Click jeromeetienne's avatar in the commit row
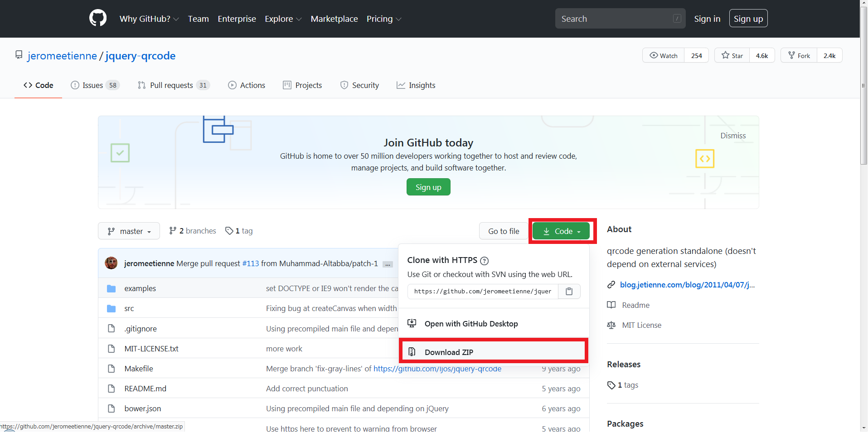This screenshot has height=433, width=868. coord(111,263)
